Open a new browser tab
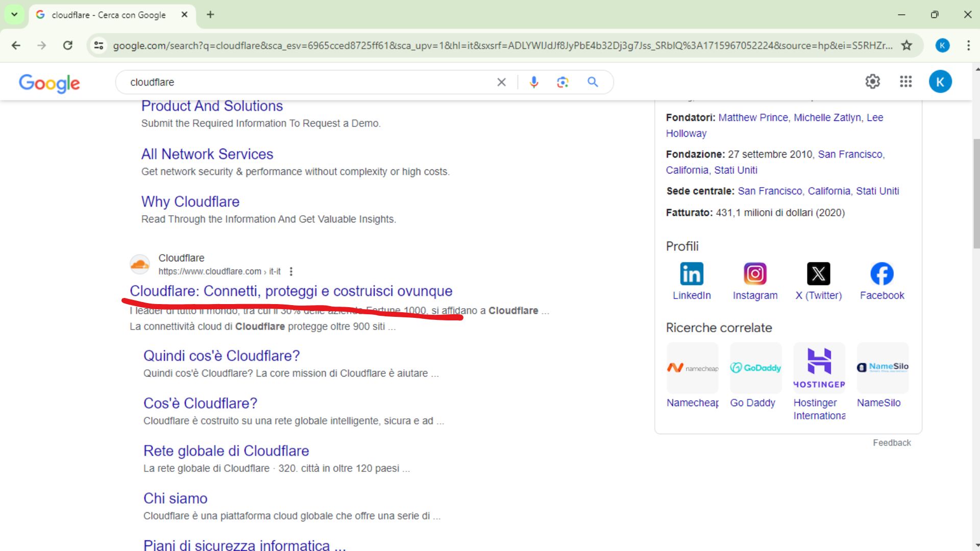Screen dimensions: 980x551 pyautogui.click(x=210, y=15)
